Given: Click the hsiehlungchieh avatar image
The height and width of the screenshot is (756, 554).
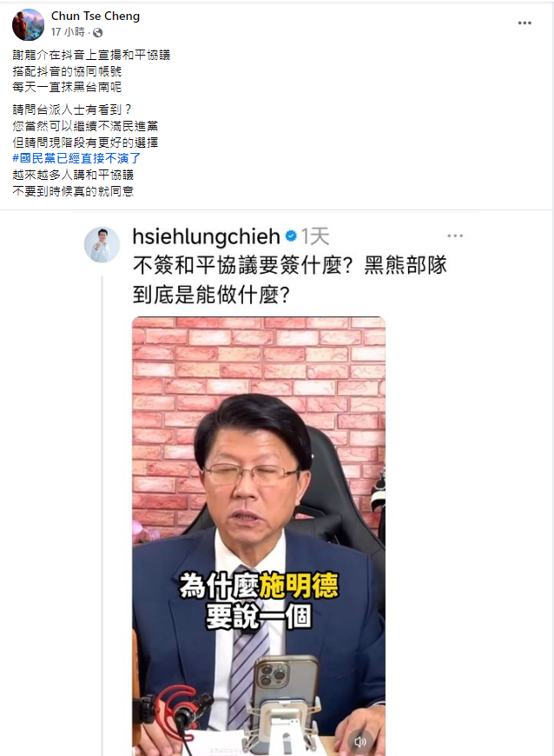Looking at the screenshot, I should click(x=102, y=244).
